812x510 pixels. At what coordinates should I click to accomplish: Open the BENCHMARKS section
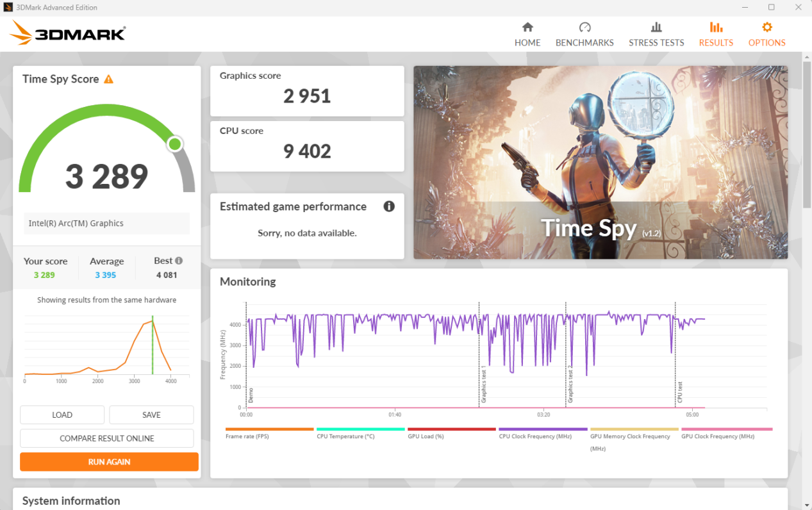(x=584, y=35)
